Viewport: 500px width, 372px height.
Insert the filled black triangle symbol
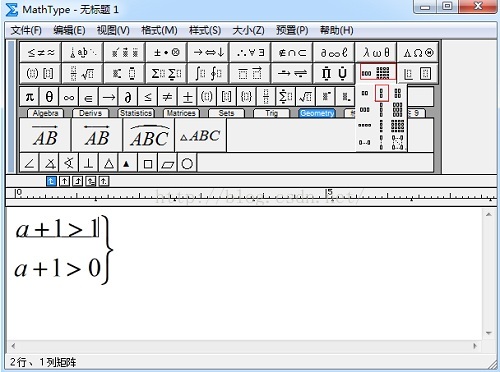[128, 163]
